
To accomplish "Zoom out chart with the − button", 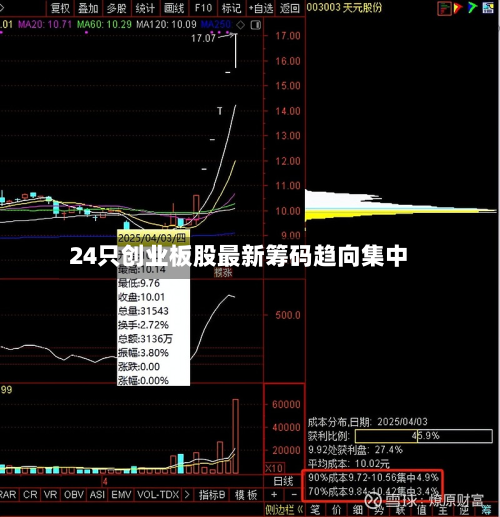I will (294, 495).
